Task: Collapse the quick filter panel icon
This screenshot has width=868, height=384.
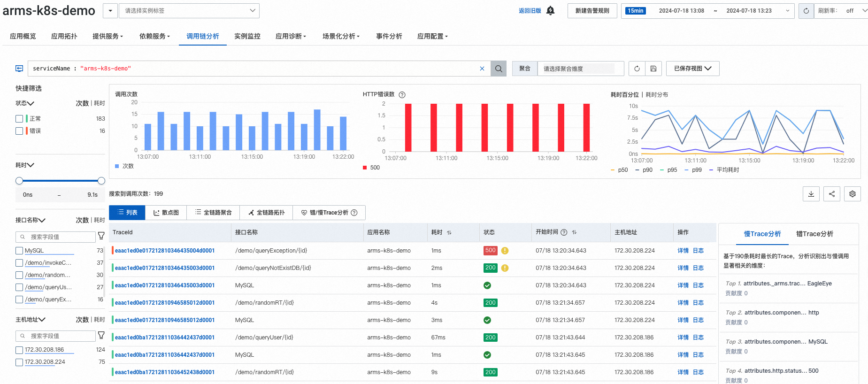Action: click(19, 69)
